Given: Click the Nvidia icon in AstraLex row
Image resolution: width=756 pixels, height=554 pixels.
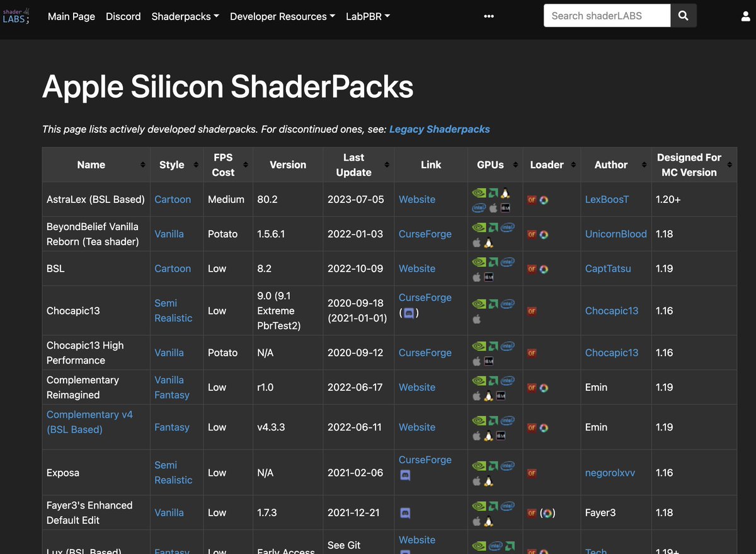Looking at the screenshot, I should pyautogui.click(x=479, y=193).
